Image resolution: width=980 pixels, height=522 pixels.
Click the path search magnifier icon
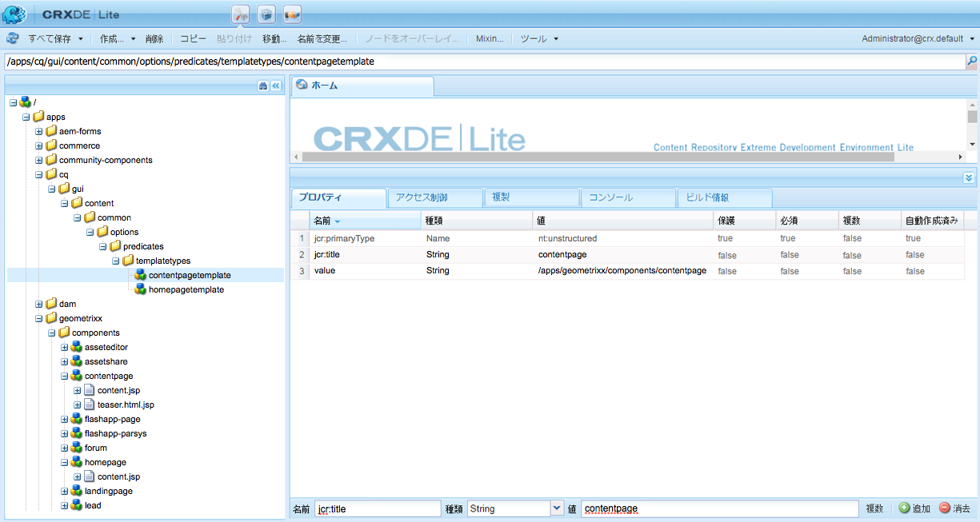[x=972, y=61]
